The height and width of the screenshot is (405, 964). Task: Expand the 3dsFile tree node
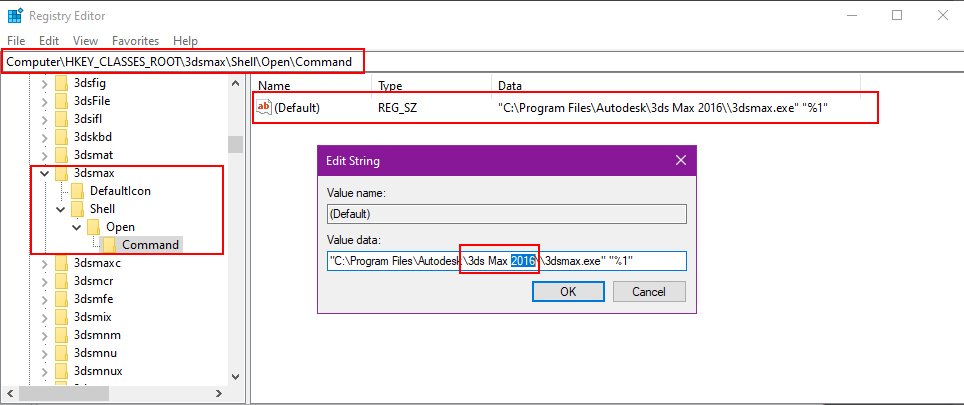(44, 101)
